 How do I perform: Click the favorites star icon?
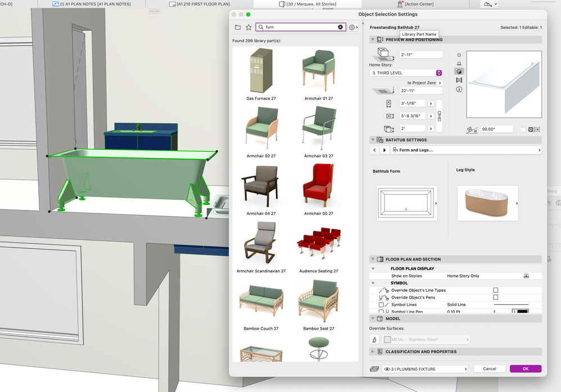click(x=248, y=27)
